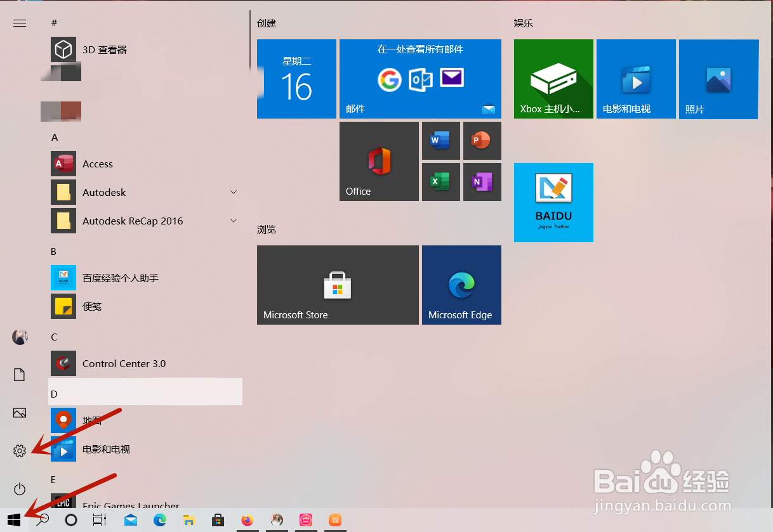Open File Explorer from the taskbar
The width and height of the screenshot is (773, 532).
(188, 520)
